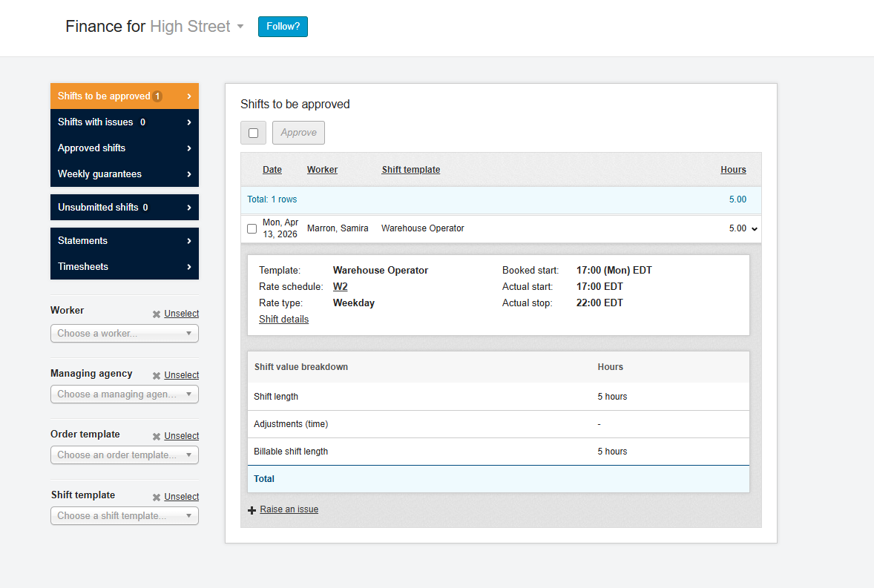Click the X icon beside Managing agency Unselect
The width and height of the screenshot is (874, 588).
coord(157,376)
